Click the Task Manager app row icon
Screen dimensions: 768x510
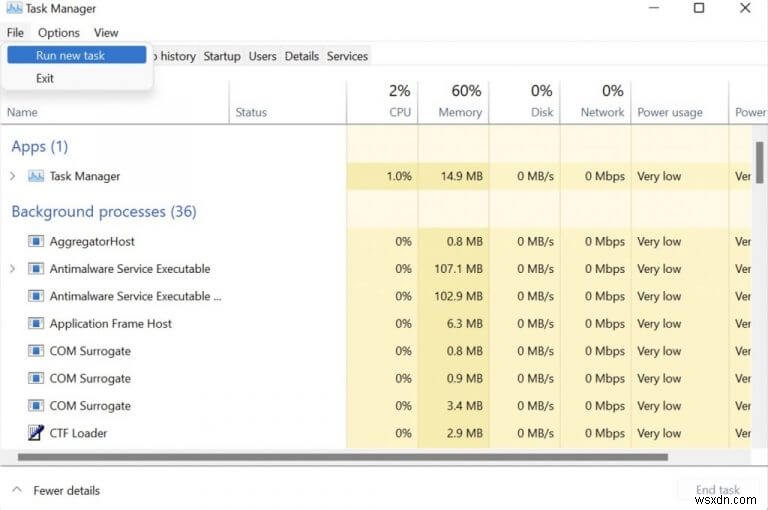tap(36, 176)
